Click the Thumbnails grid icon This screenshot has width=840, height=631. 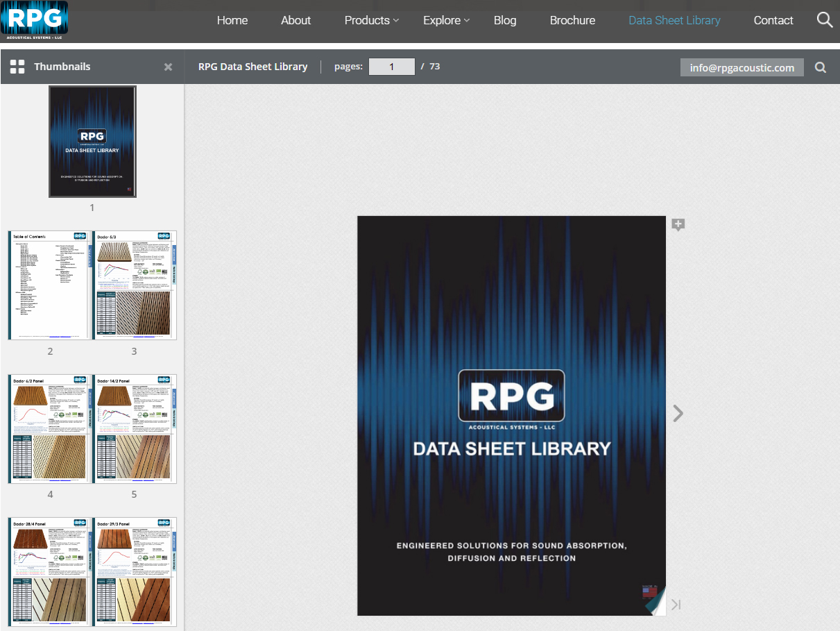(x=17, y=67)
